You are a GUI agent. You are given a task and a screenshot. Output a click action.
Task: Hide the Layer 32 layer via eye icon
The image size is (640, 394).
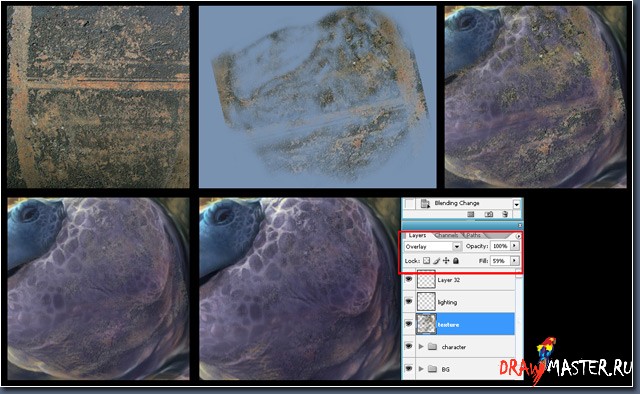[409, 279]
